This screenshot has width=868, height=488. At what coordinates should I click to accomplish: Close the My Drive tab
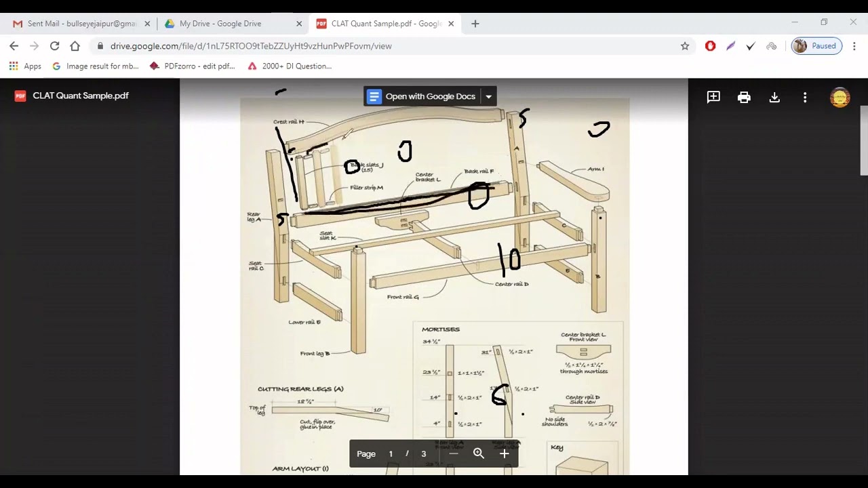299,24
